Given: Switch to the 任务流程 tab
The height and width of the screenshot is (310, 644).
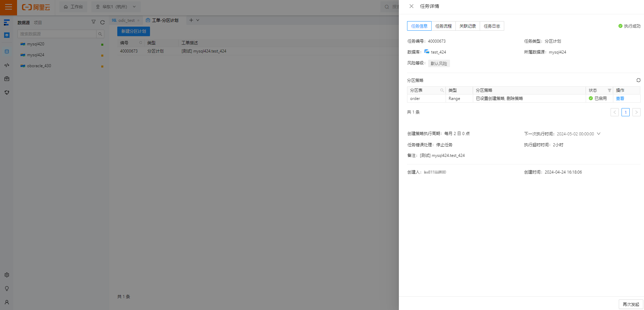Looking at the screenshot, I should (x=444, y=26).
